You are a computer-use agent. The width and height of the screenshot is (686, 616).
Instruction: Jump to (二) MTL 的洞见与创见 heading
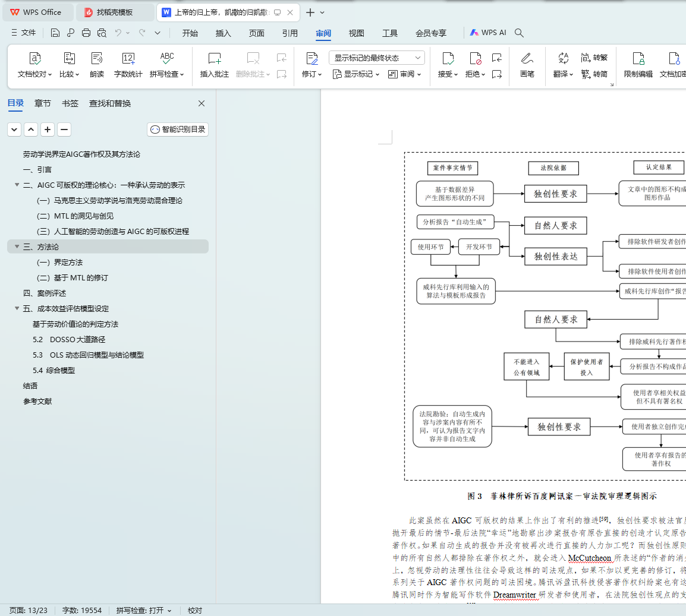click(x=75, y=216)
